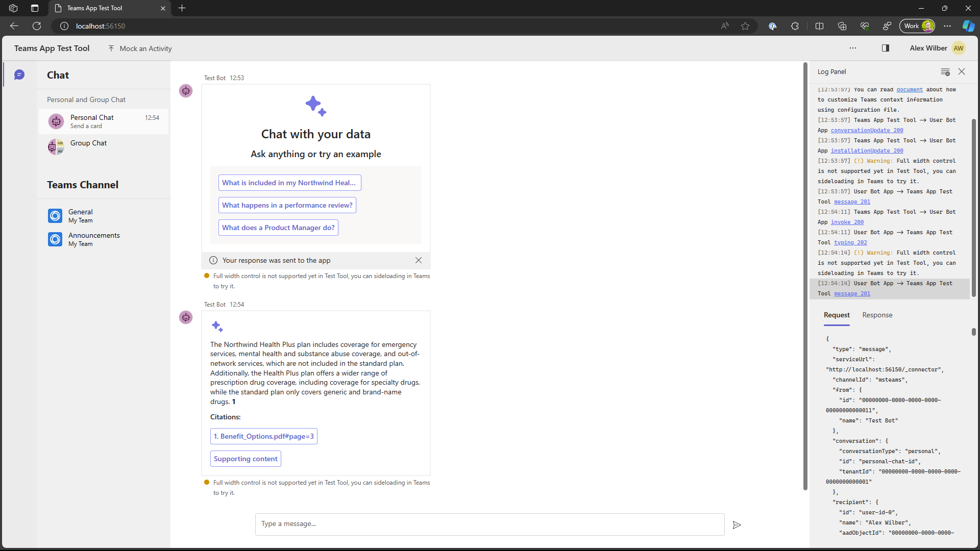Open the app's more options ellipsis menu
The width and height of the screenshot is (980, 551).
tap(852, 48)
